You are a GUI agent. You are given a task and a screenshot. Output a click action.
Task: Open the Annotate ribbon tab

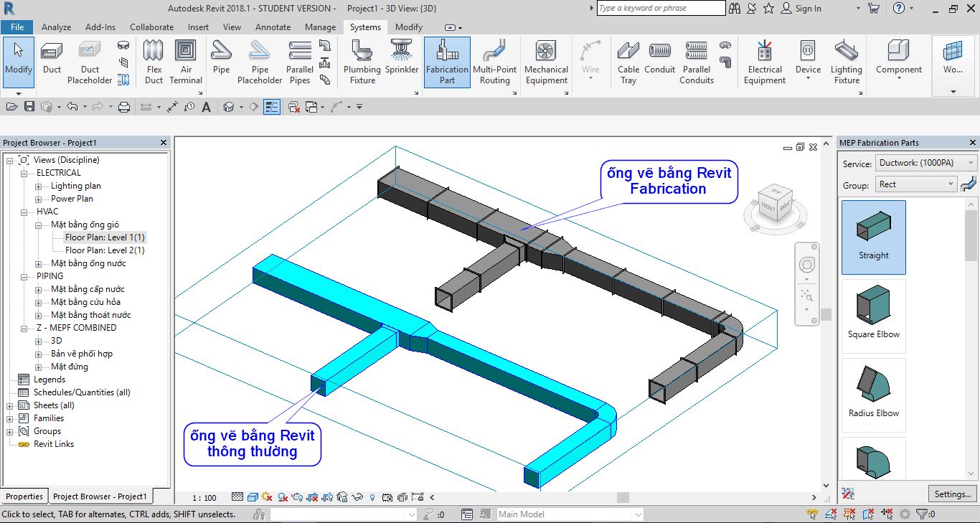tap(273, 27)
